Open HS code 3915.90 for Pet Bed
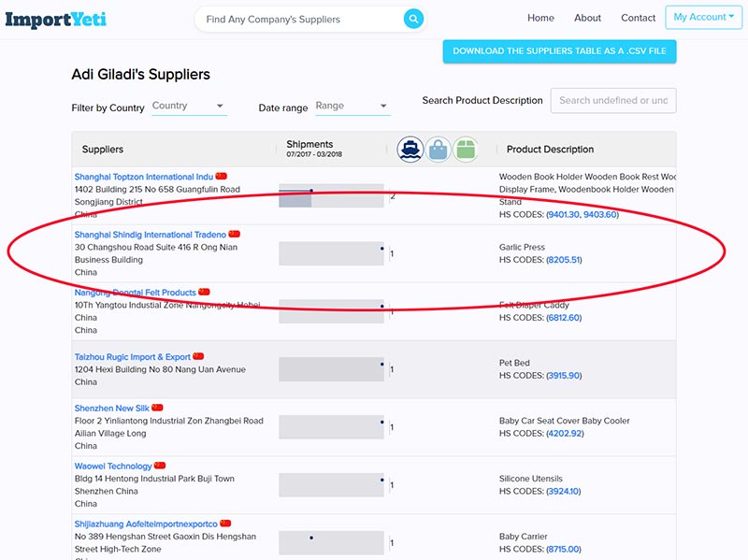748x560 pixels. pyautogui.click(x=564, y=376)
